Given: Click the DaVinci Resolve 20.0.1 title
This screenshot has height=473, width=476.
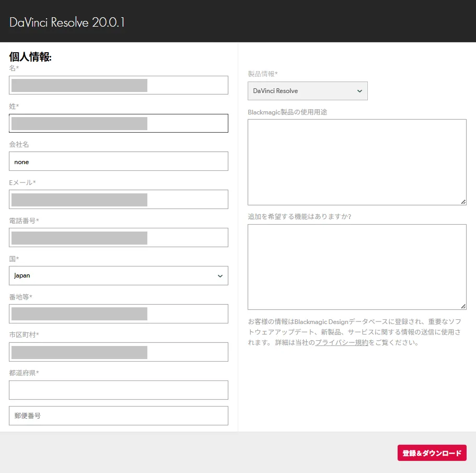Looking at the screenshot, I should [x=67, y=22].
